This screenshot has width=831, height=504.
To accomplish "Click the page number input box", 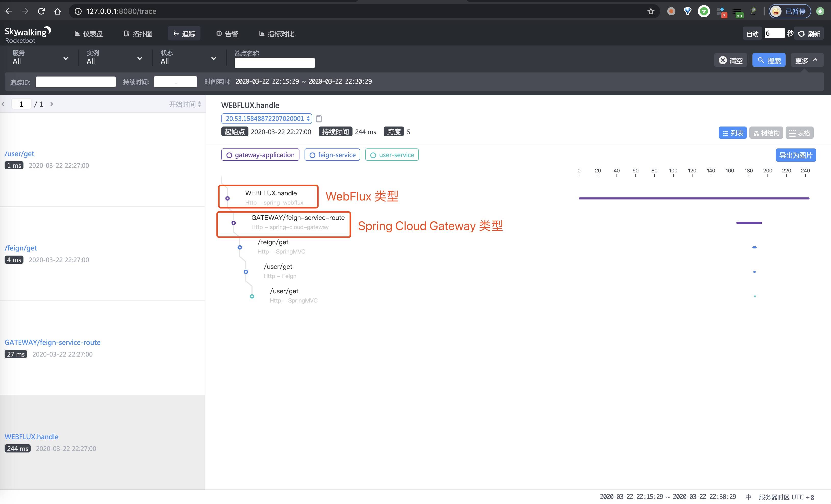I will [21, 104].
